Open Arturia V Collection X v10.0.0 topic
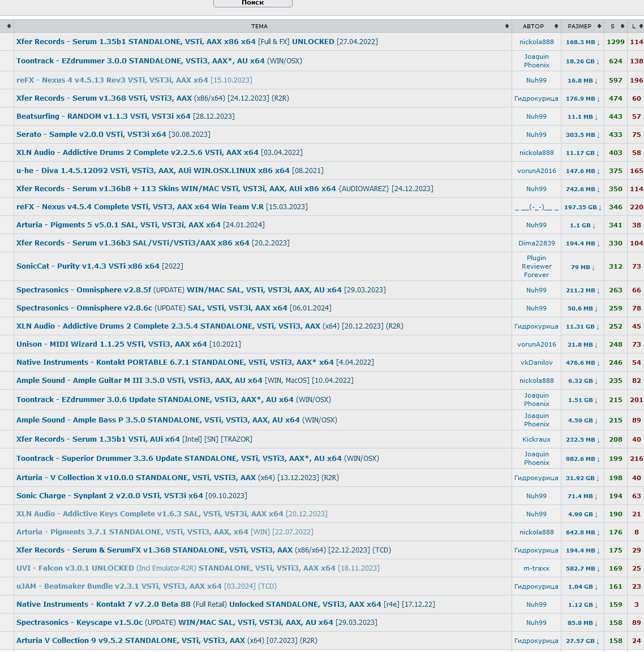This screenshot has width=644, height=652. coord(178,477)
